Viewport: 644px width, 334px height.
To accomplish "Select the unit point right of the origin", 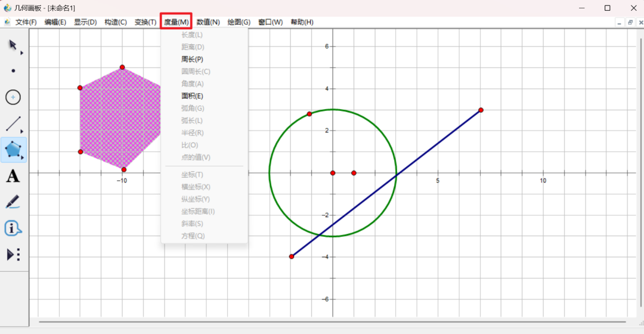I will (x=354, y=173).
